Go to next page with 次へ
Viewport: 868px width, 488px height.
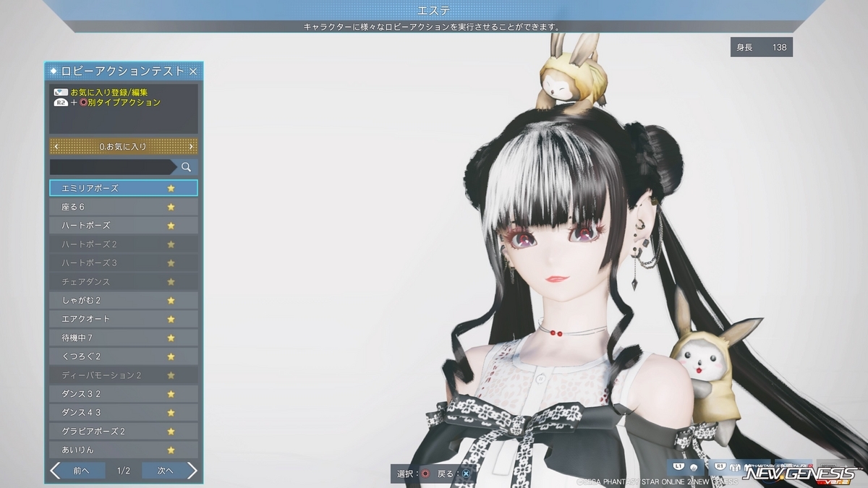170,471
